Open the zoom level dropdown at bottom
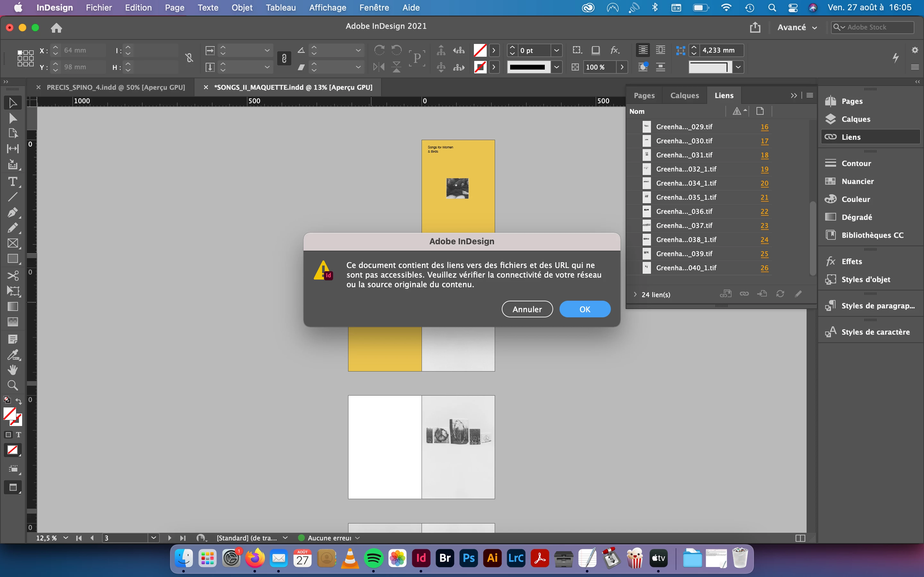The height and width of the screenshot is (577, 924). (66, 538)
